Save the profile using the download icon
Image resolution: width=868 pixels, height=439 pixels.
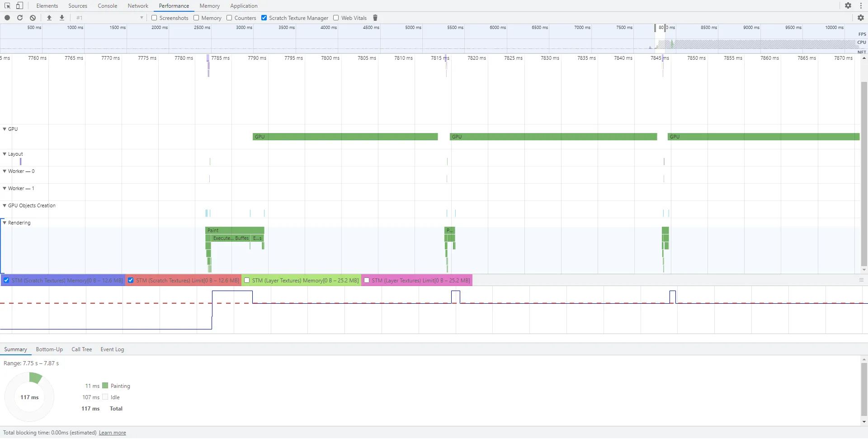(x=62, y=18)
